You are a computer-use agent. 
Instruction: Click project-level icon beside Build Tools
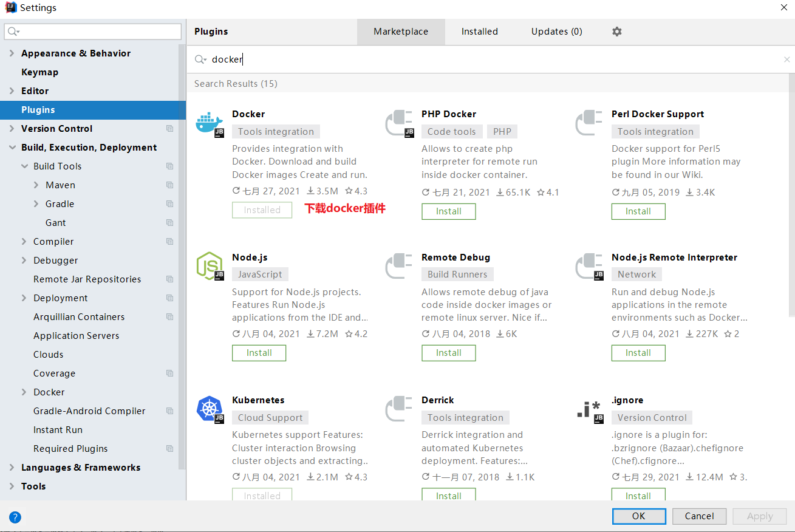pyautogui.click(x=169, y=166)
